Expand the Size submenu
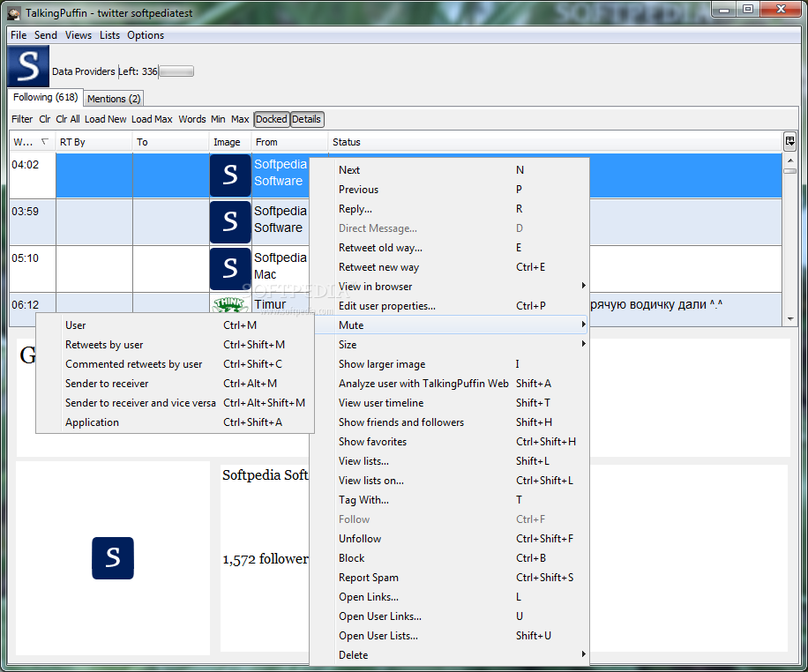 (x=449, y=345)
